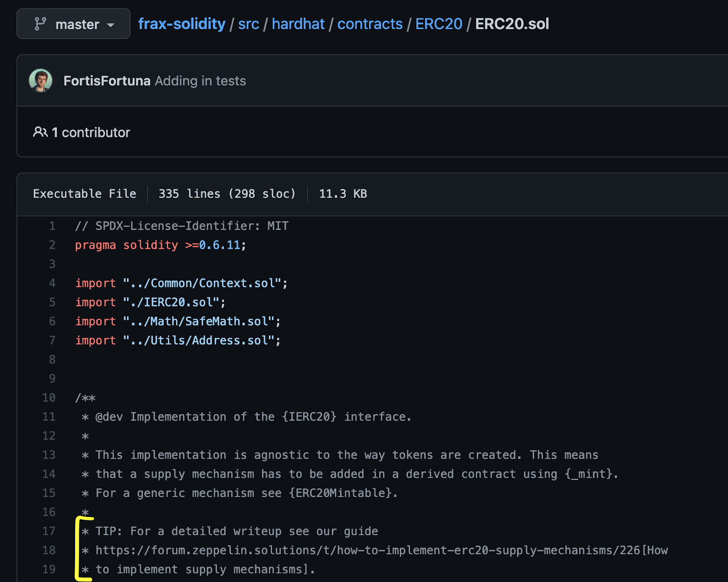Click the ERC20.sol file name in breadcrumb
Screen dimensions: 728x582
point(512,24)
